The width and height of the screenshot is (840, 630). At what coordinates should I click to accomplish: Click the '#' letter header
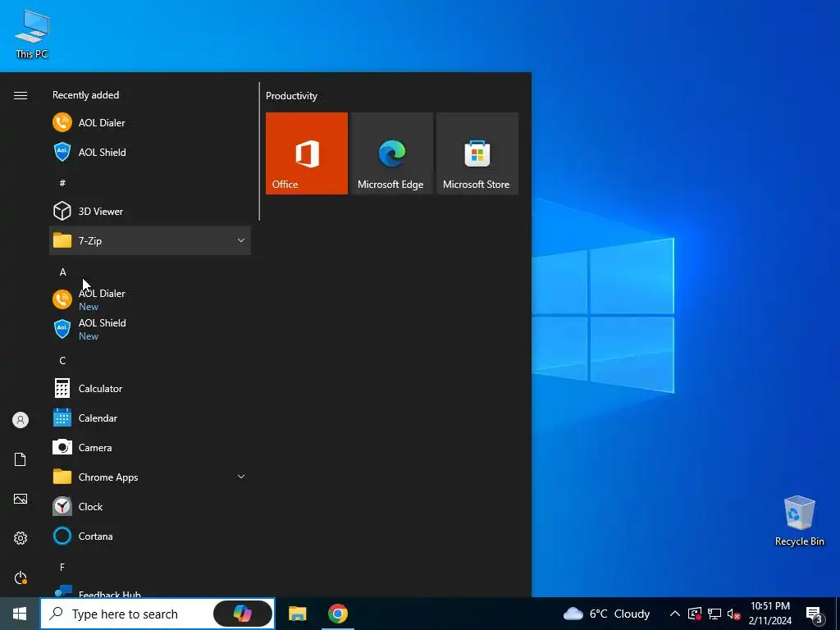(x=62, y=183)
